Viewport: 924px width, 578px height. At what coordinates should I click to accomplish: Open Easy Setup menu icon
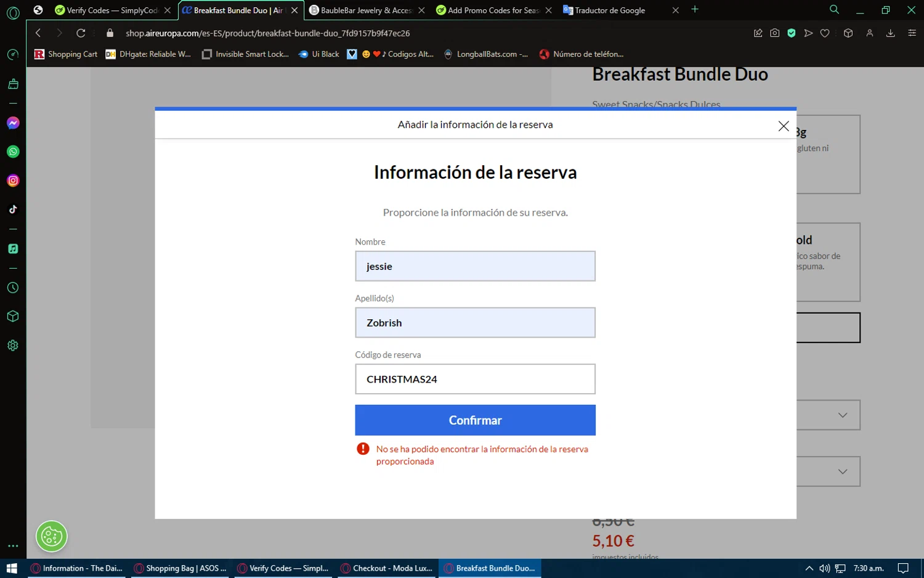click(912, 33)
